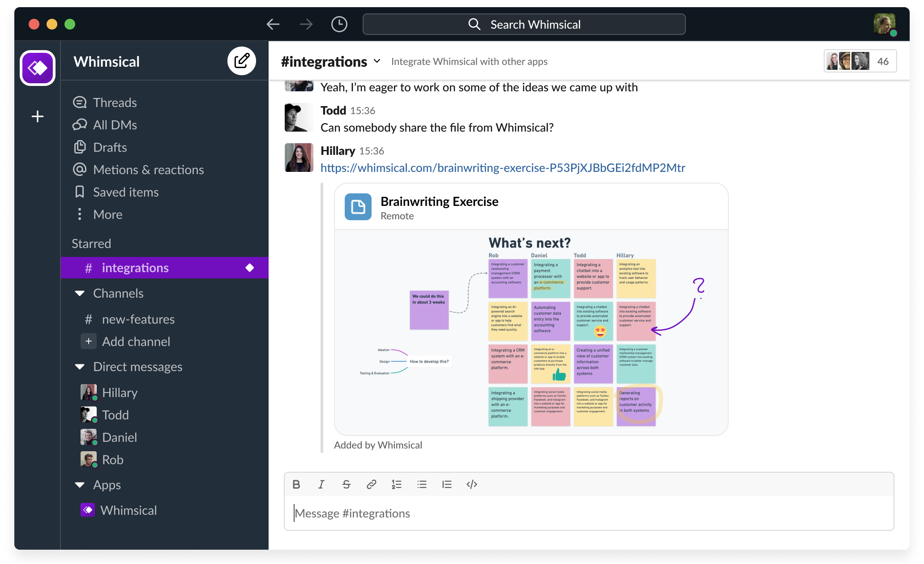This screenshot has height=564, width=924.
Task: Open Saved items
Action: pos(125,192)
